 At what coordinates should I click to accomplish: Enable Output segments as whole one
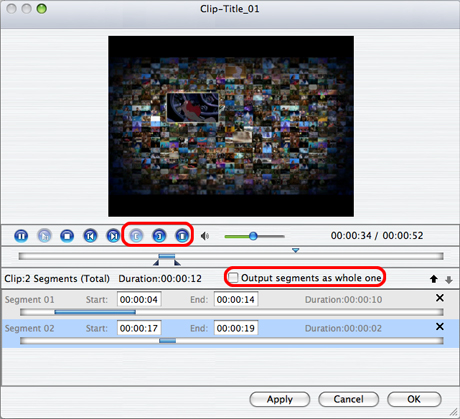click(233, 277)
